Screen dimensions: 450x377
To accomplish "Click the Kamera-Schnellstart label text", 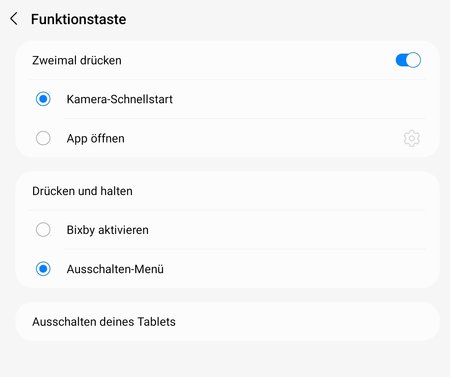I will click(x=119, y=99).
